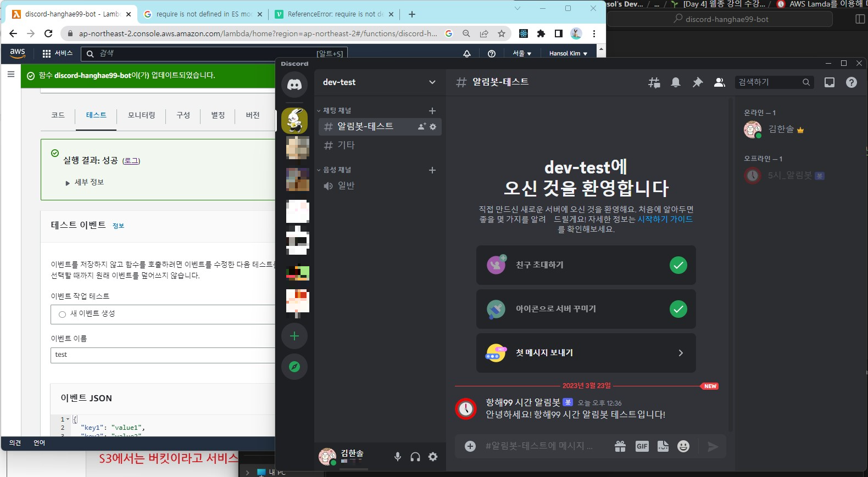
Task: Expand 세부 정보 disclosure triangle
Action: 68,183
